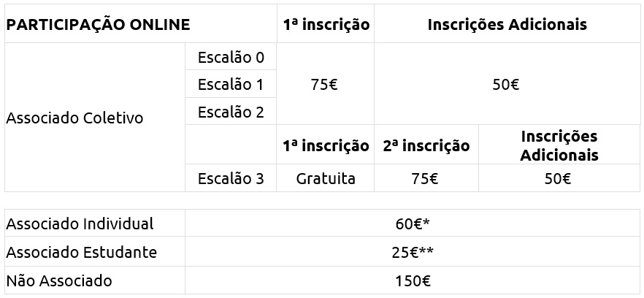Select the 60€* price cell
The image size is (644, 298).
point(413,223)
